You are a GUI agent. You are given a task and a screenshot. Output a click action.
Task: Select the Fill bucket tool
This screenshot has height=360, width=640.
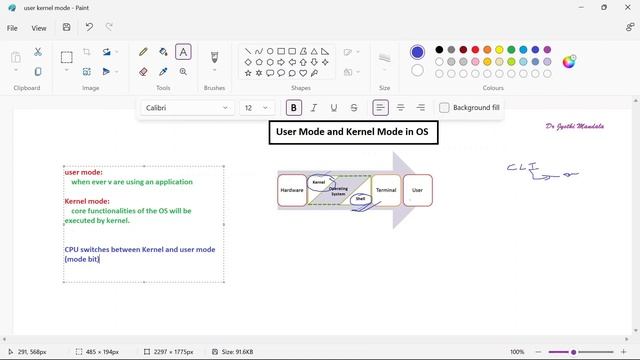point(163,52)
